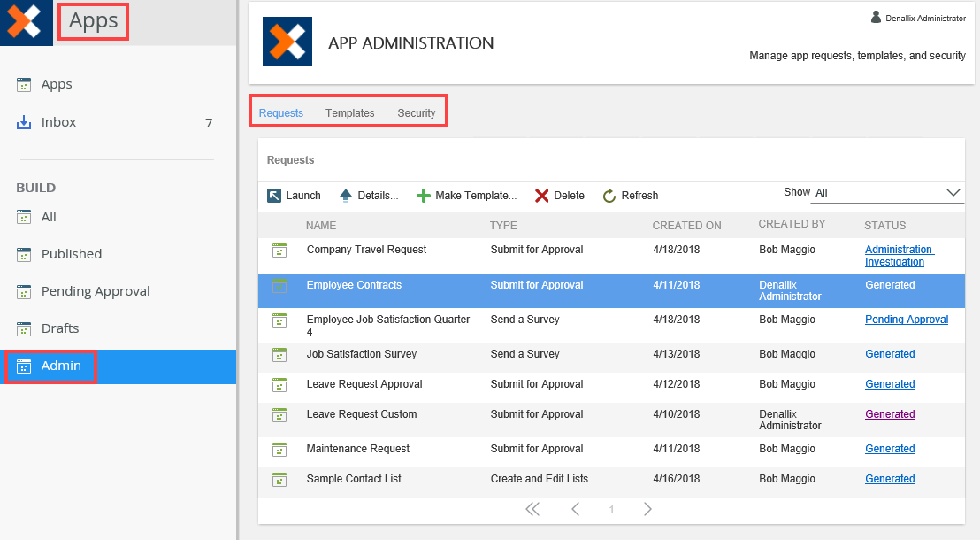Click the green plus Make Template icon

tap(424, 196)
